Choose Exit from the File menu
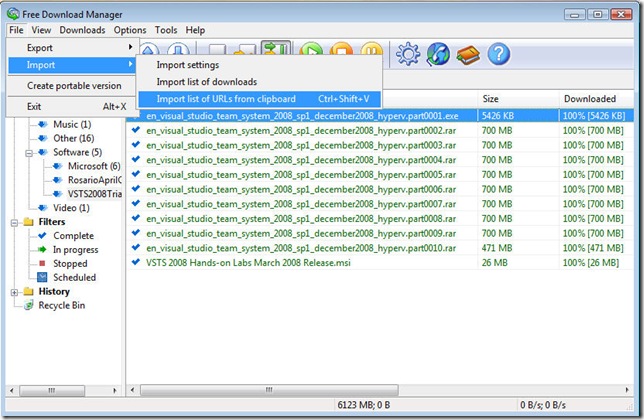This screenshot has height=420, width=644. click(x=73, y=107)
